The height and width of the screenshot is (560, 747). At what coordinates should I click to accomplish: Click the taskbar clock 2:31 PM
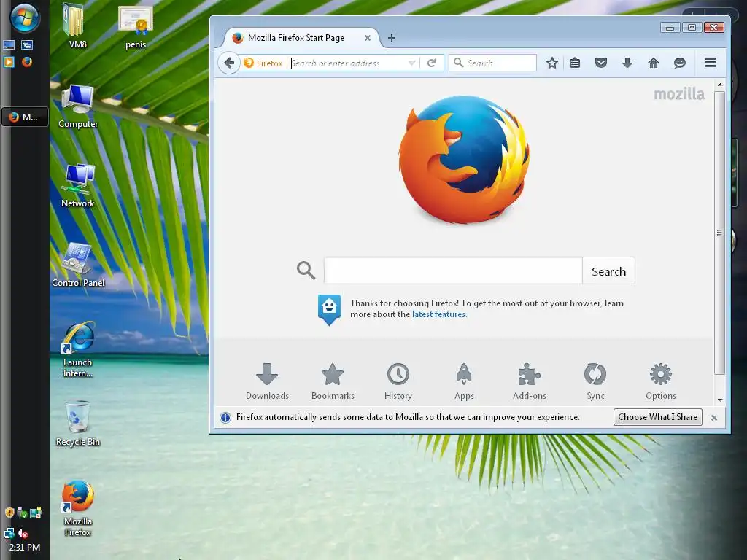(x=25, y=547)
